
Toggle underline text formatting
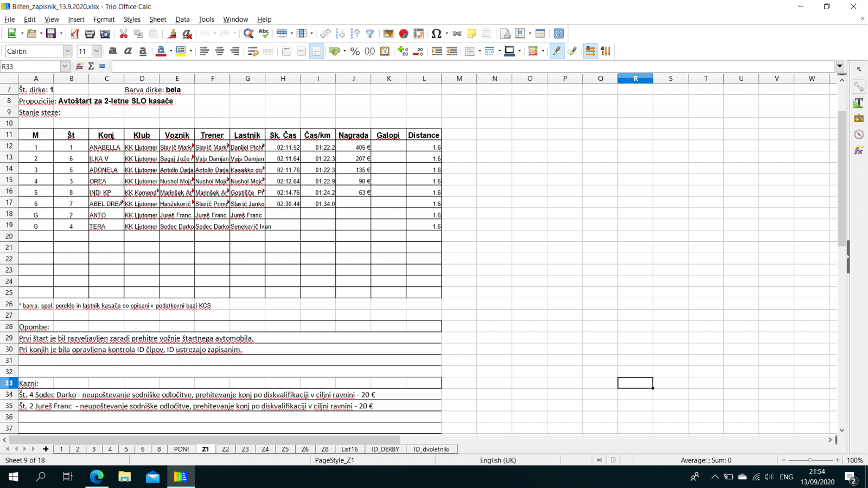(143, 52)
